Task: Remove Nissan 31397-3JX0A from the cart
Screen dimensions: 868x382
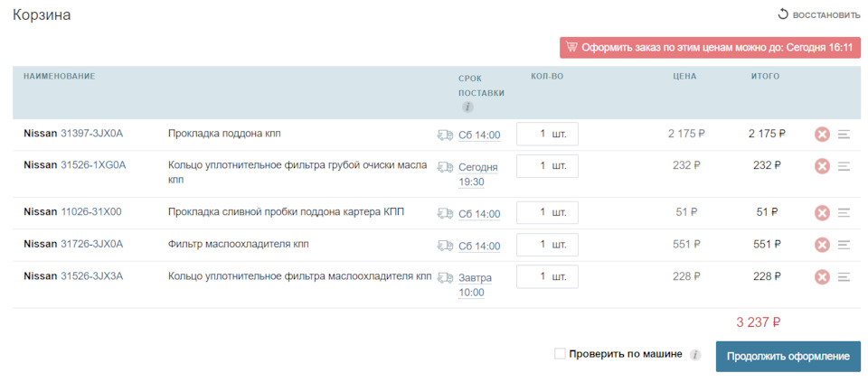Action: (x=822, y=135)
